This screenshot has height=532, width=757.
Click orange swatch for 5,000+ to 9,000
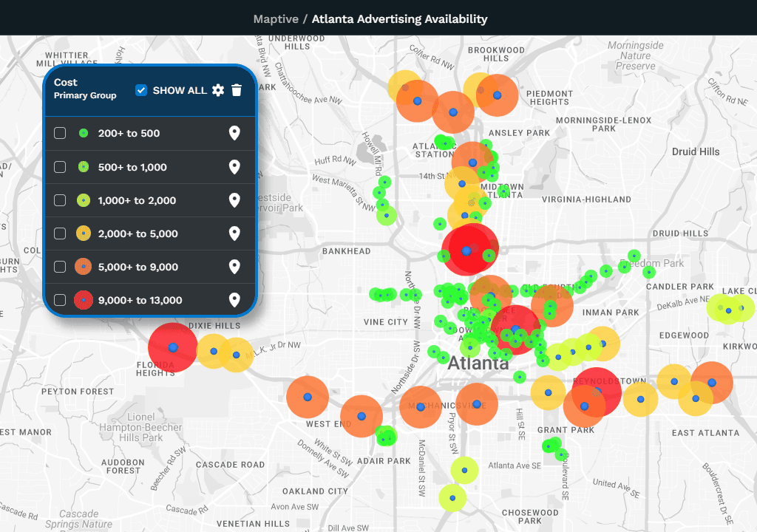point(84,267)
